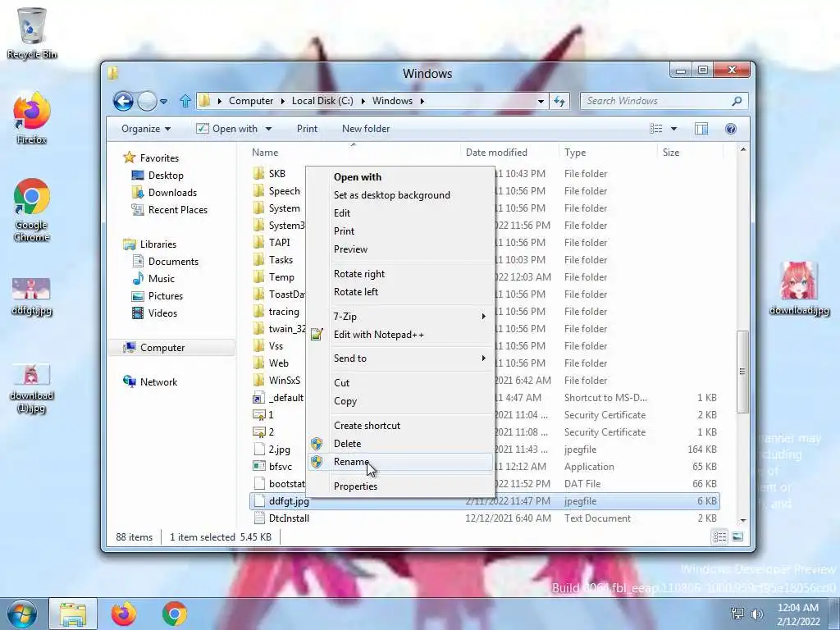Viewport: 840px width, 630px height.
Task: Sort by the Size column header
Action: [x=690, y=152]
